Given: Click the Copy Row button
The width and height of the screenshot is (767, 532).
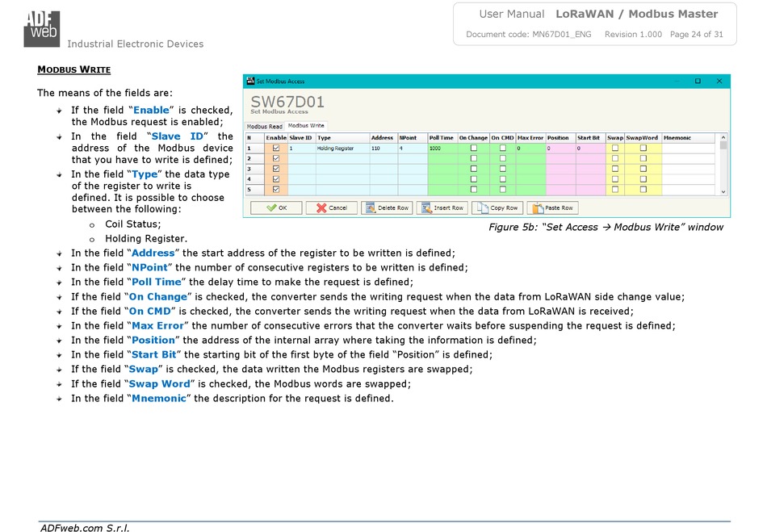Looking at the screenshot, I should click(497, 207).
